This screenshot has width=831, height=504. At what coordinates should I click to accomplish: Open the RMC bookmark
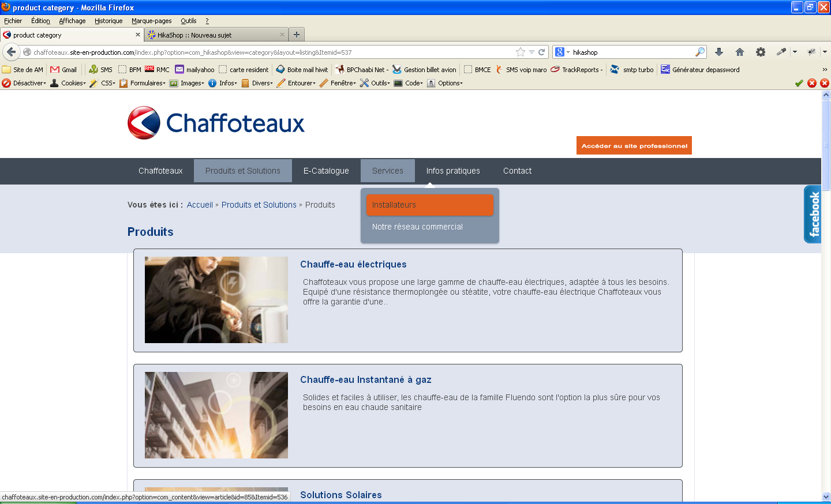[157, 69]
